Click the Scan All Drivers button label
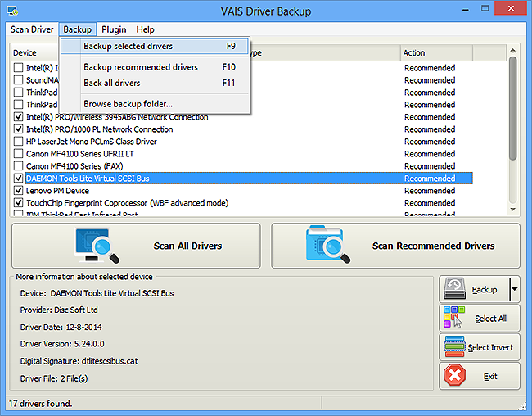 coord(187,246)
